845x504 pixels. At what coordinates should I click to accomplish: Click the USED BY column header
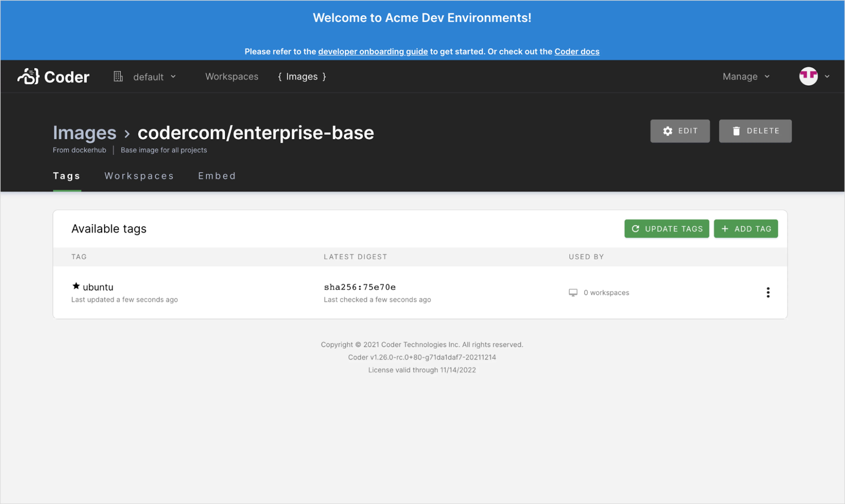pos(586,257)
